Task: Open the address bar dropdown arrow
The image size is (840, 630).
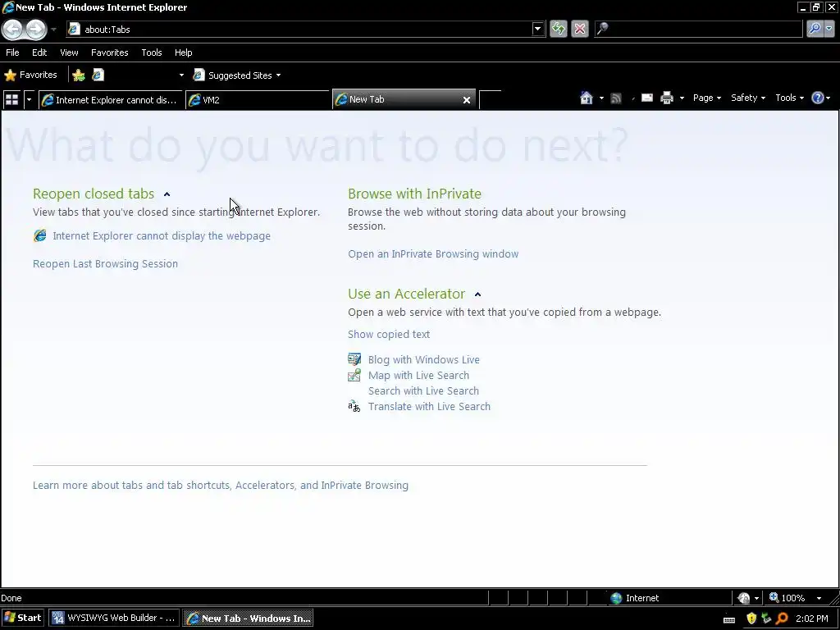Action: pyautogui.click(x=538, y=29)
